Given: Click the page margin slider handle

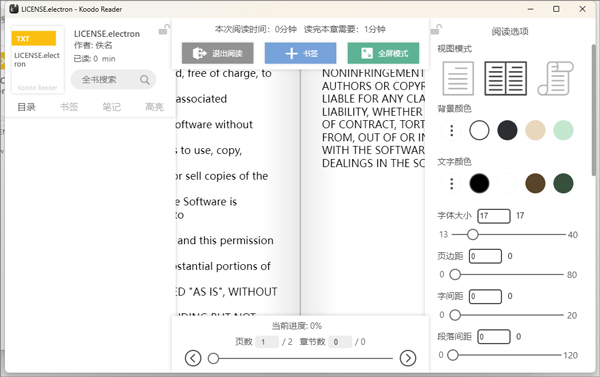Looking at the screenshot, I should pos(455,274).
